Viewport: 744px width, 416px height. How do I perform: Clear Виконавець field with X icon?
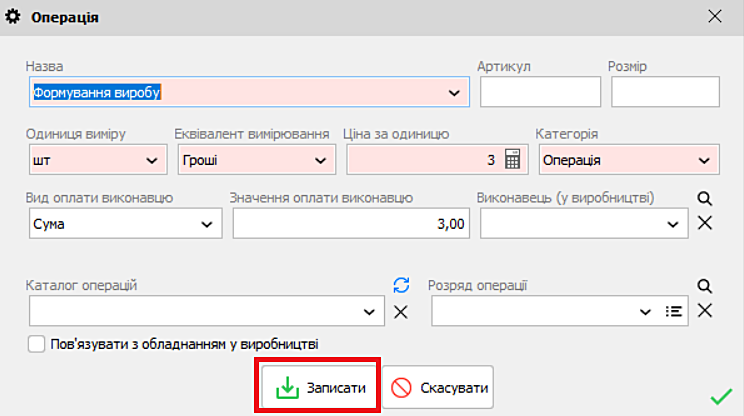point(704,222)
